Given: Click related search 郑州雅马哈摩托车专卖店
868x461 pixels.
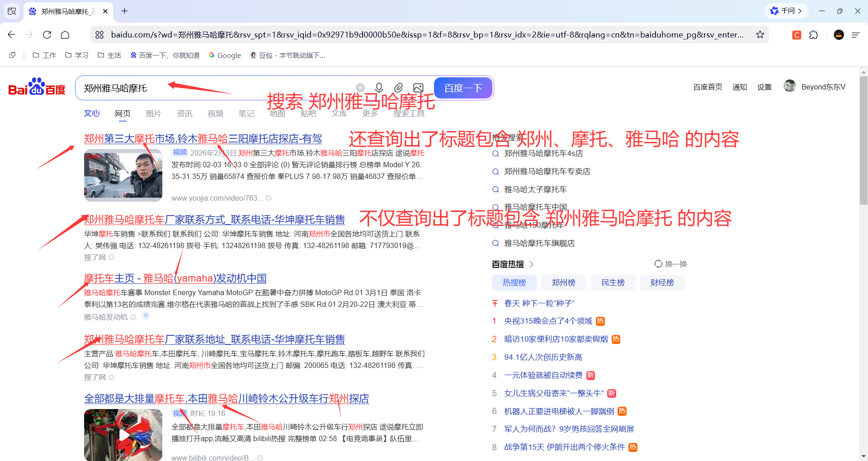Looking at the screenshot, I should coord(547,172).
